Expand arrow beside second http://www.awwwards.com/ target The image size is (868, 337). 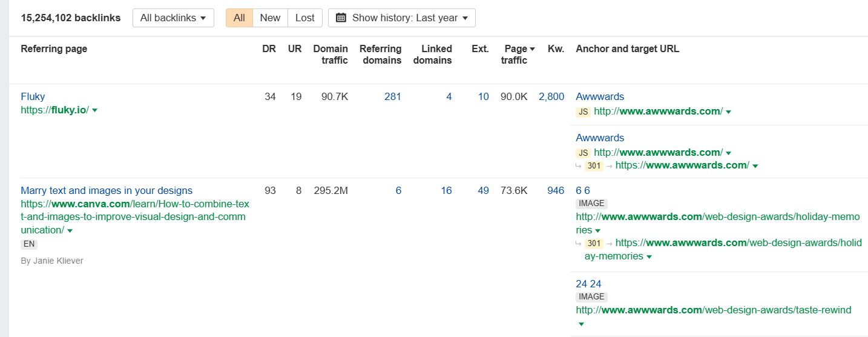(728, 153)
